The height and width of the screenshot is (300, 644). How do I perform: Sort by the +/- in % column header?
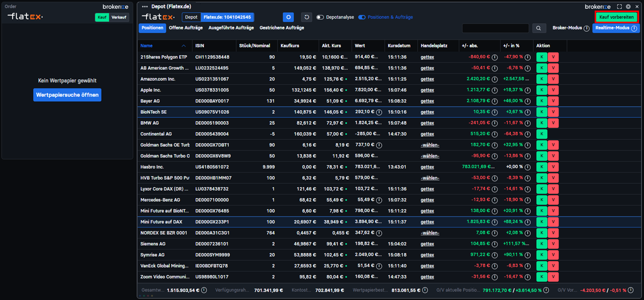tap(512, 46)
